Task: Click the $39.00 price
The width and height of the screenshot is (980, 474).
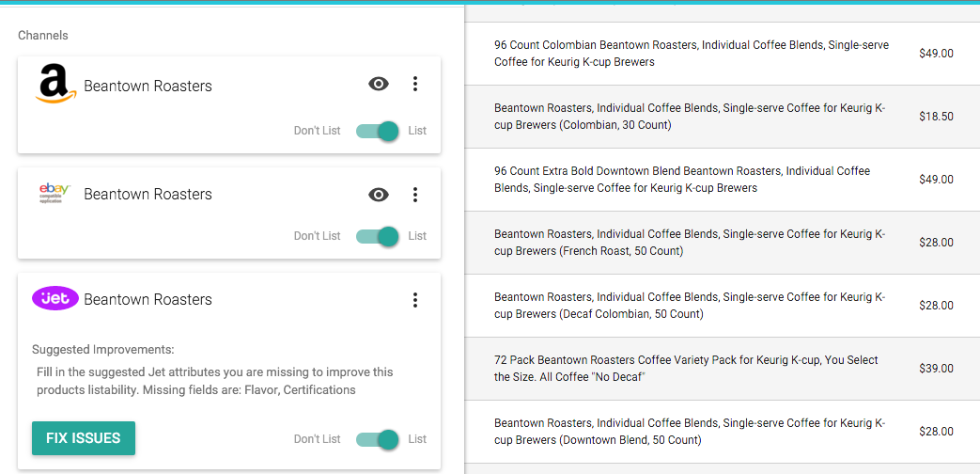Action: tap(936, 369)
